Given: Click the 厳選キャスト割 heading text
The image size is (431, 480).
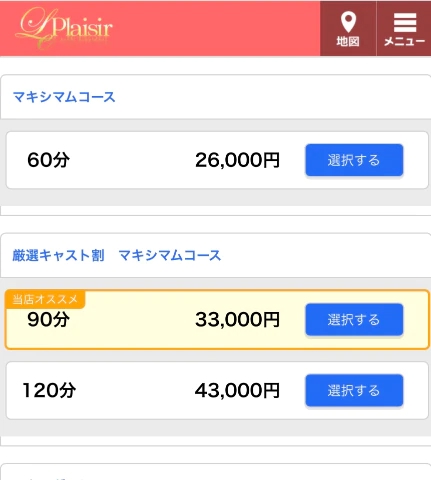Looking at the screenshot, I should pyautogui.click(x=58, y=256).
